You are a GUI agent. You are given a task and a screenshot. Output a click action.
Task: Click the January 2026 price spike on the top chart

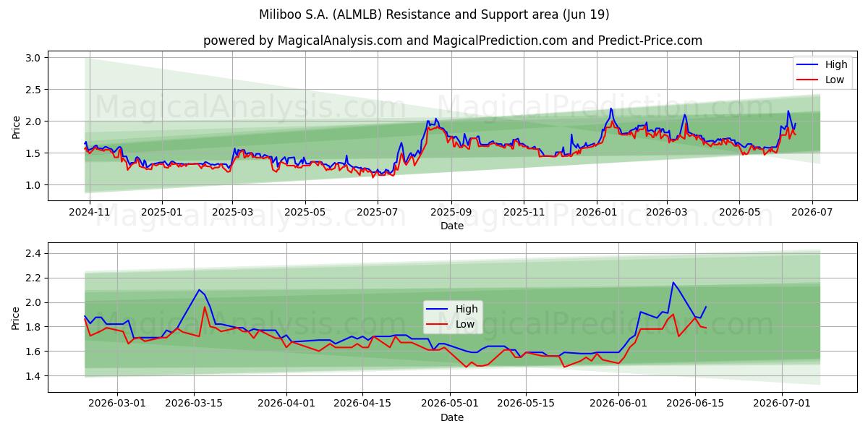[x=610, y=109]
